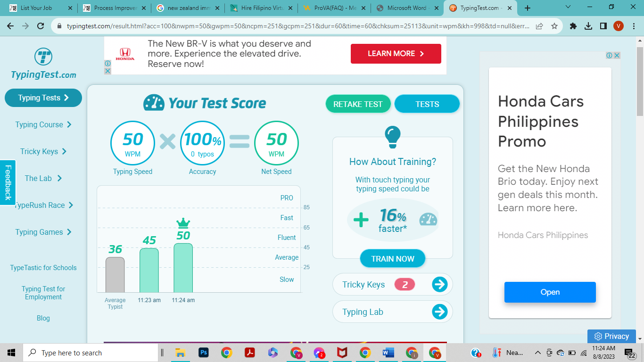Open TypeTastic for Schools link
The height and width of the screenshot is (362, 644).
(x=43, y=268)
